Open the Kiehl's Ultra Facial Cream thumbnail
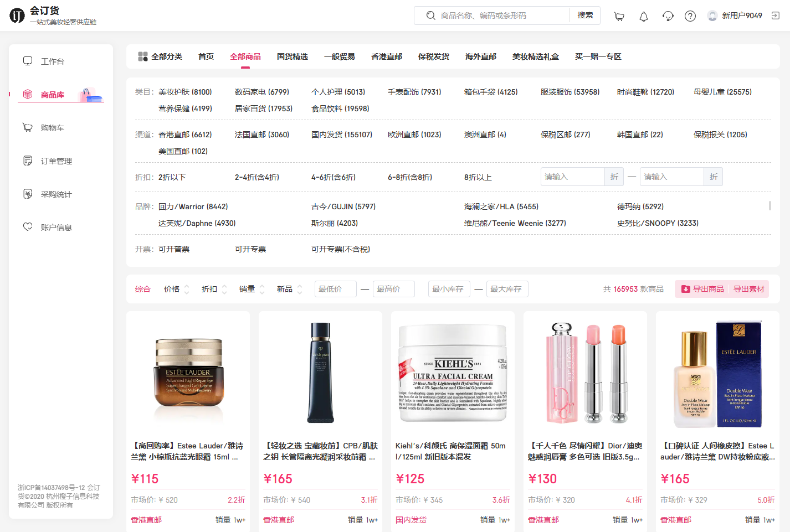Viewport: 790px width, 532px height. pyautogui.click(x=453, y=373)
